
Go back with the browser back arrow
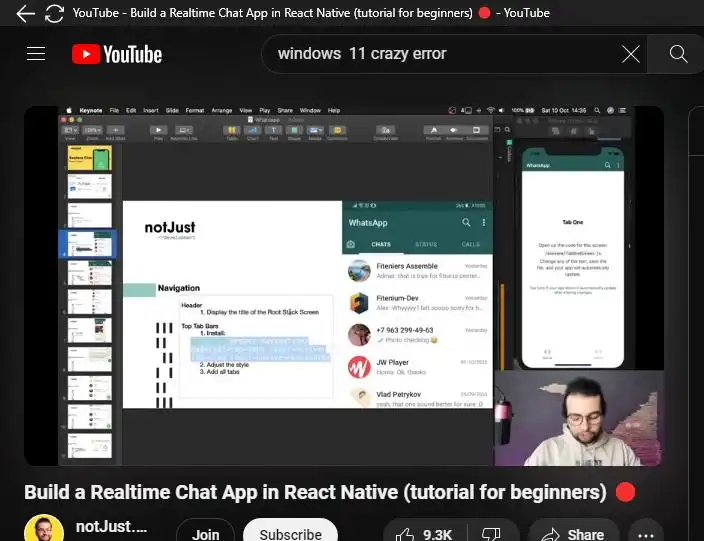[26, 13]
